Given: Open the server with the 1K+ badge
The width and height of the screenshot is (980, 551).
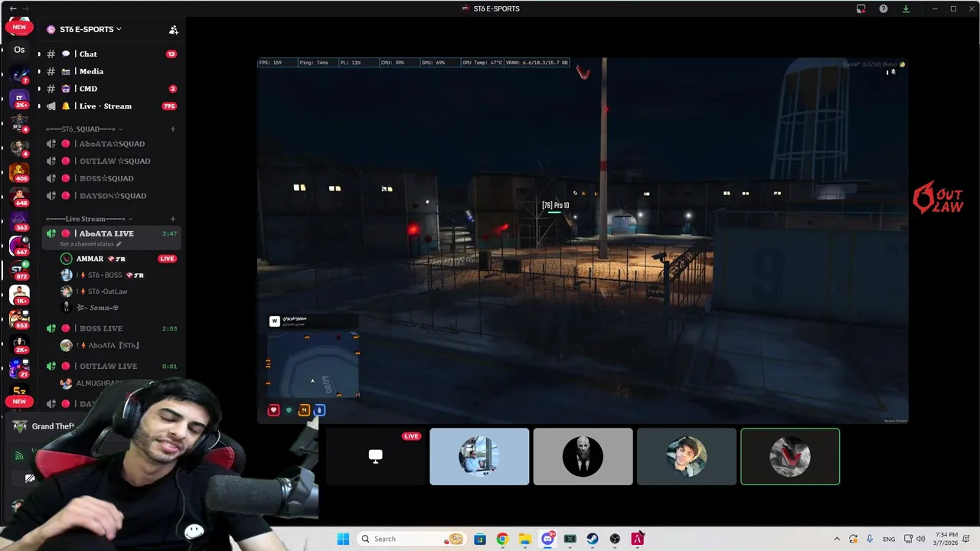Looking at the screenshot, I should [19, 295].
